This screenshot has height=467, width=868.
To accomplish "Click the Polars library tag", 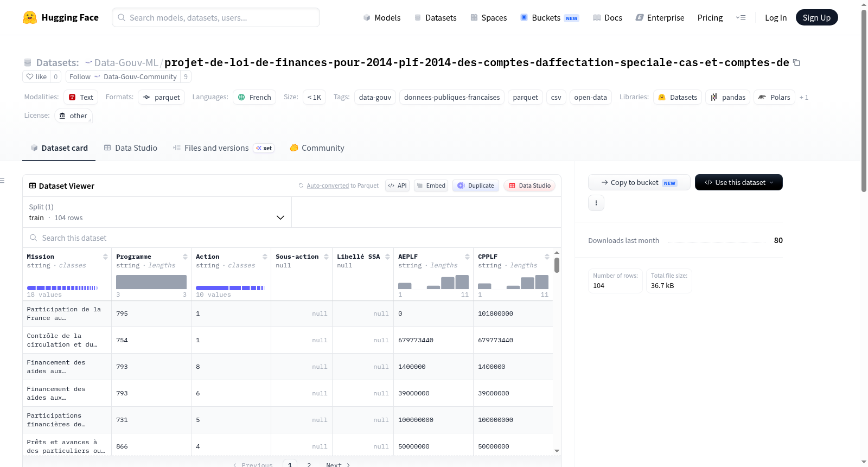I will pos(774,97).
